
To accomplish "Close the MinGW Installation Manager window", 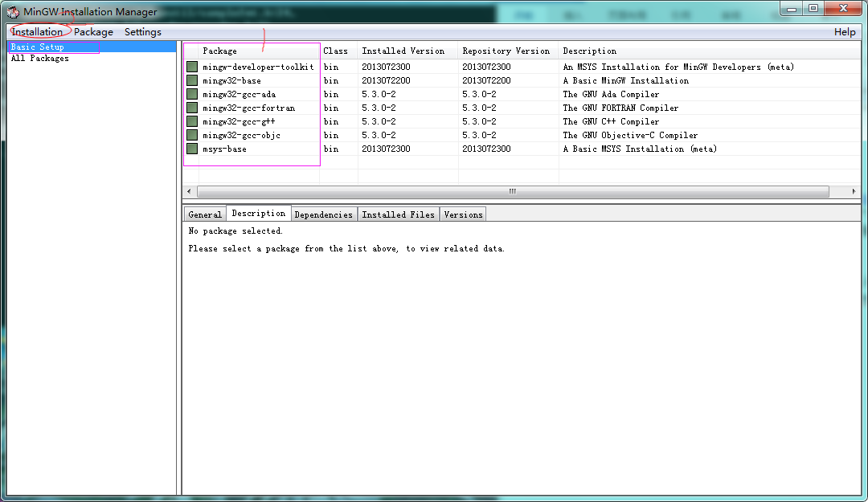I will (x=843, y=8).
